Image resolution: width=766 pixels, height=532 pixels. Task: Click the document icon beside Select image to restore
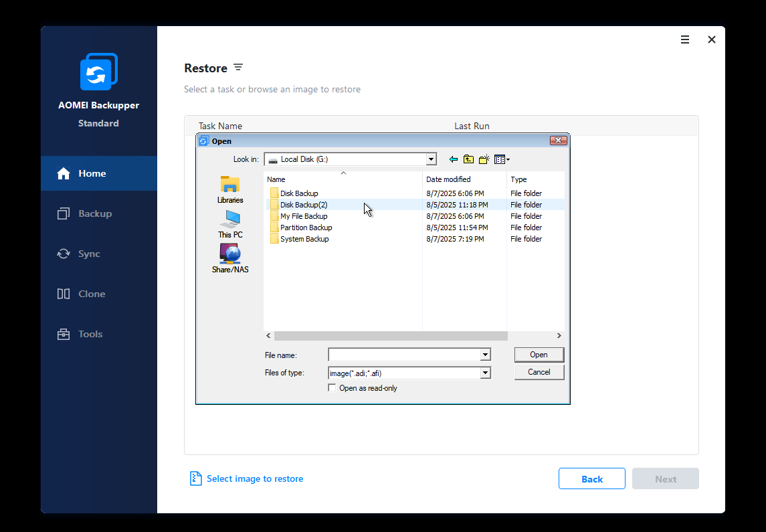[195, 478]
